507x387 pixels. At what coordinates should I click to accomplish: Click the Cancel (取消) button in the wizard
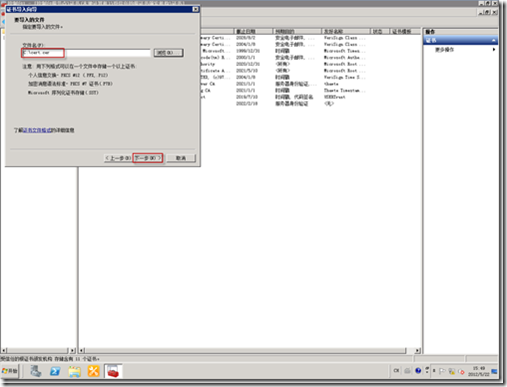point(181,158)
